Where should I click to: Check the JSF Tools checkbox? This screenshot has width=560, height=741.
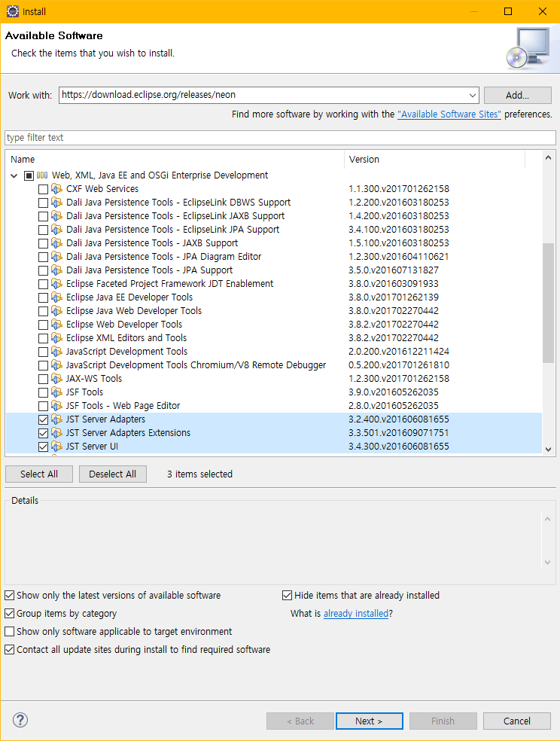[43, 392]
